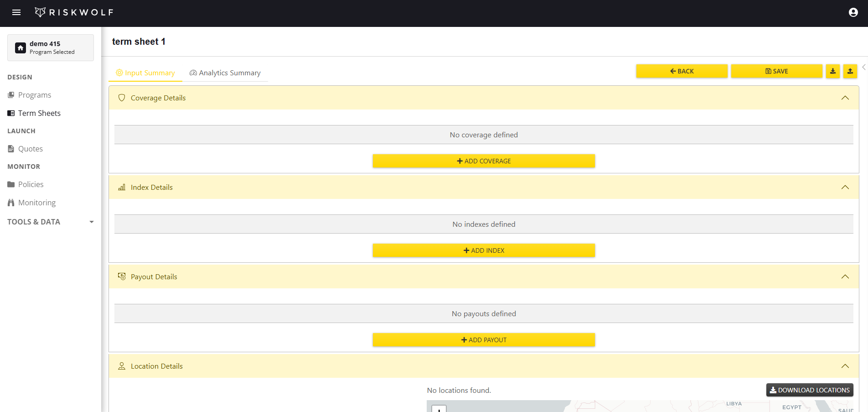868x412 pixels.
Task: Collapse the Coverage Details section
Action: (x=845, y=98)
